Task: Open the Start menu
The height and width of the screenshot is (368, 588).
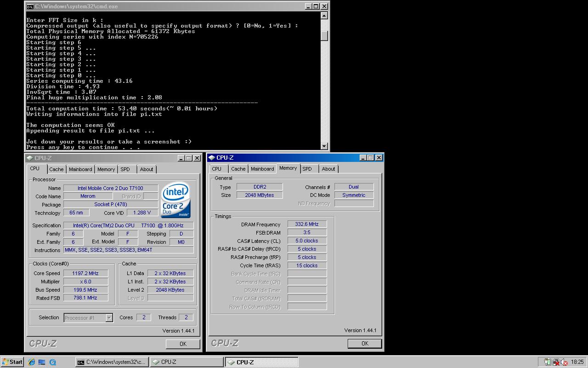Action: (12, 362)
